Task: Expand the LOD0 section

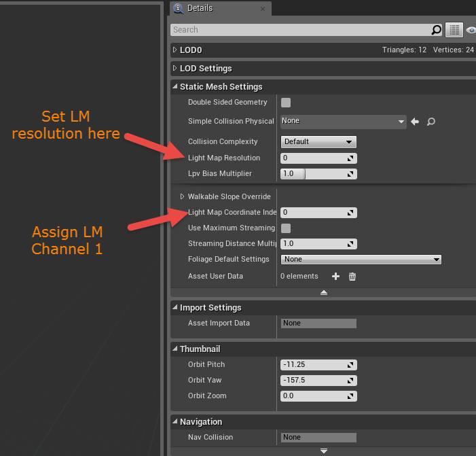Action: pyautogui.click(x=175, y=50)
